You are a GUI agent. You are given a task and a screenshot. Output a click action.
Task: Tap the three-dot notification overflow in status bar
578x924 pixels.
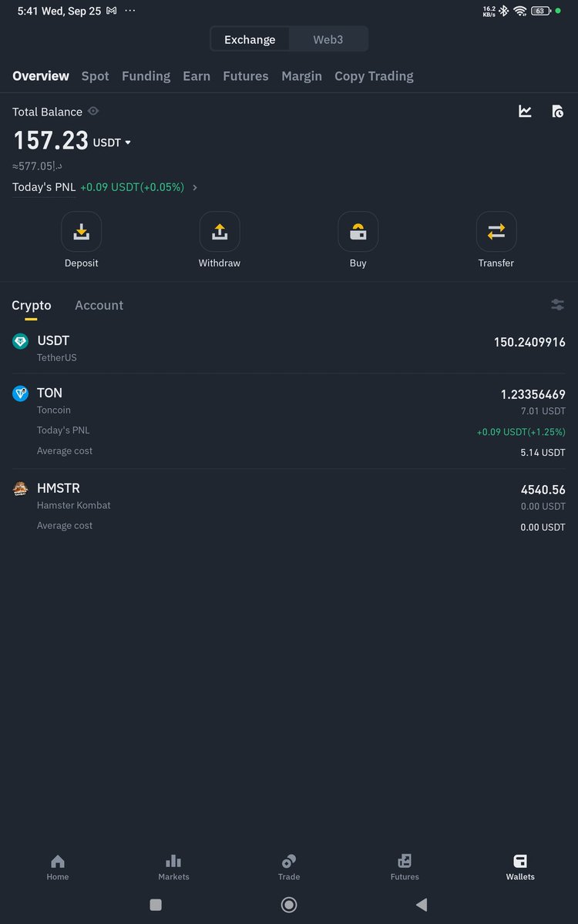130,11
